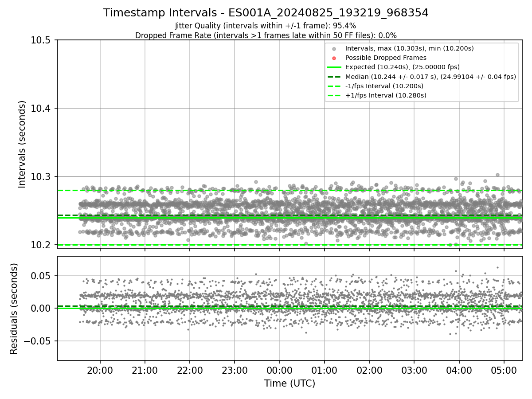This screenshot has height=399, width=532.
Task: Click the gray Intervals legend marker
Action: [x=334, y=49]
